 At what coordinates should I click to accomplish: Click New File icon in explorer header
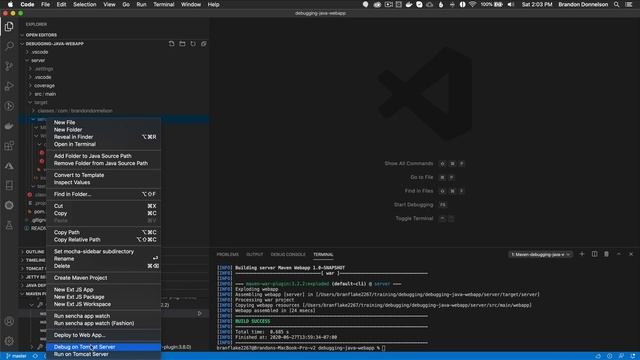pyautogui.click(x=171, y=44)
